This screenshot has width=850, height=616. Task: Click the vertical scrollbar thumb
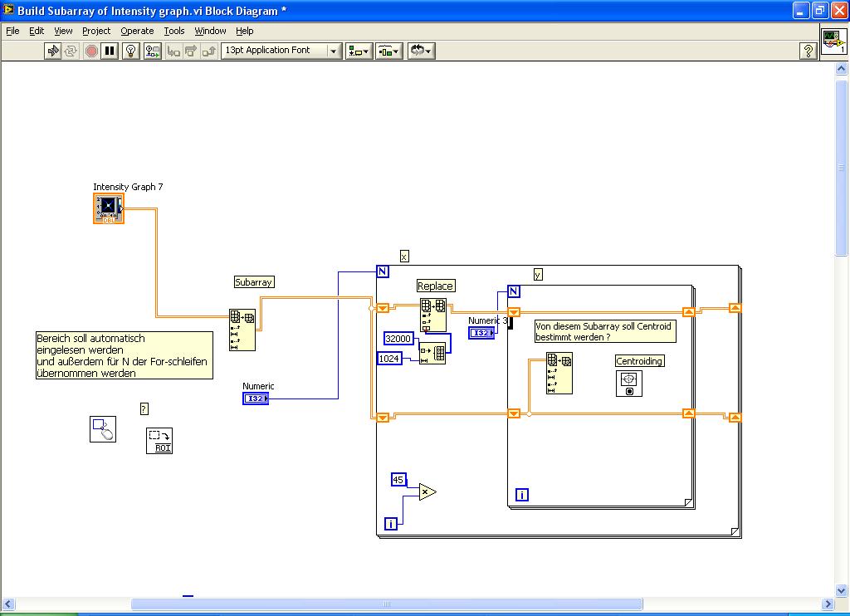841,166
